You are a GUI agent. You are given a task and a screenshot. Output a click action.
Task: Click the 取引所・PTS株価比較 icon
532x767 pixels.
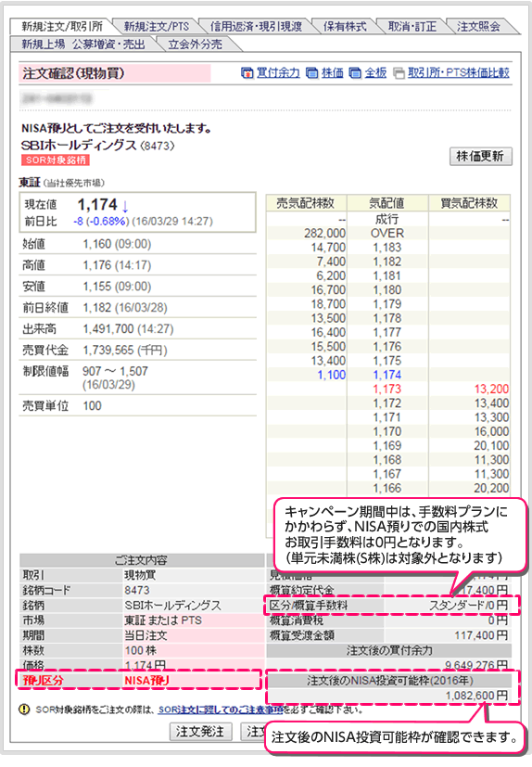click(x=399, y=73)
